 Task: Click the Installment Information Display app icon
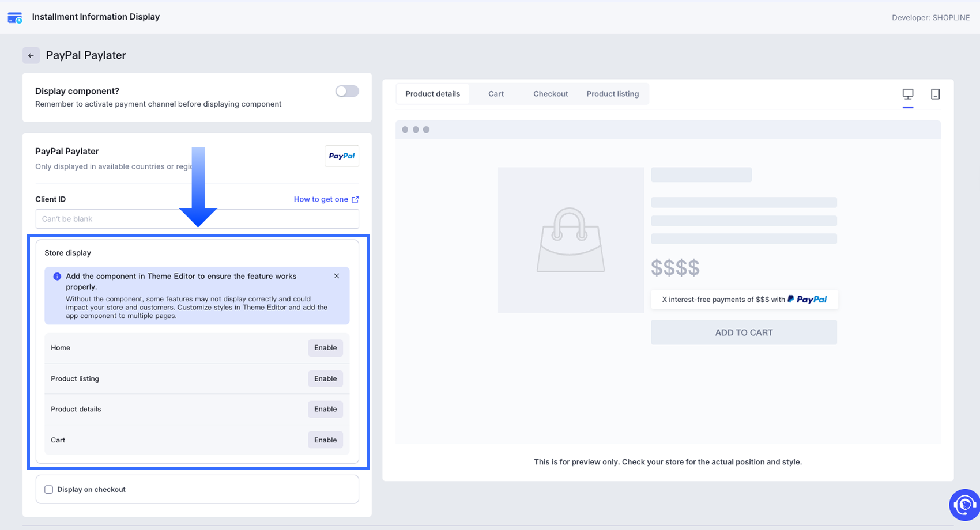point(15,17)
